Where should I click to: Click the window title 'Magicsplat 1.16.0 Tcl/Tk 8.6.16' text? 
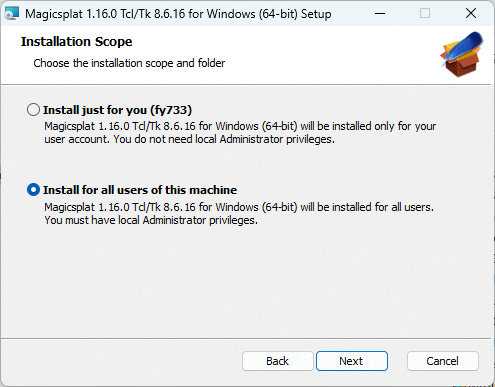[x=105, y=14]
